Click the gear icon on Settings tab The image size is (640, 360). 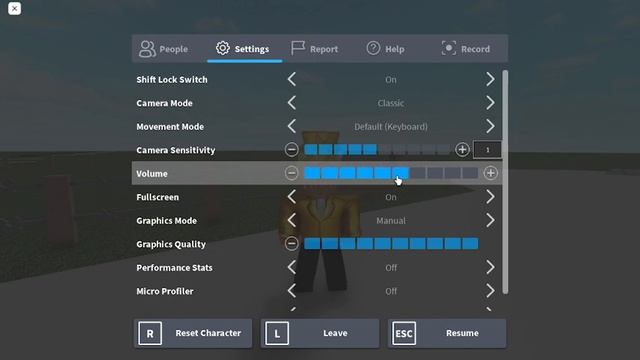[223, 48]
